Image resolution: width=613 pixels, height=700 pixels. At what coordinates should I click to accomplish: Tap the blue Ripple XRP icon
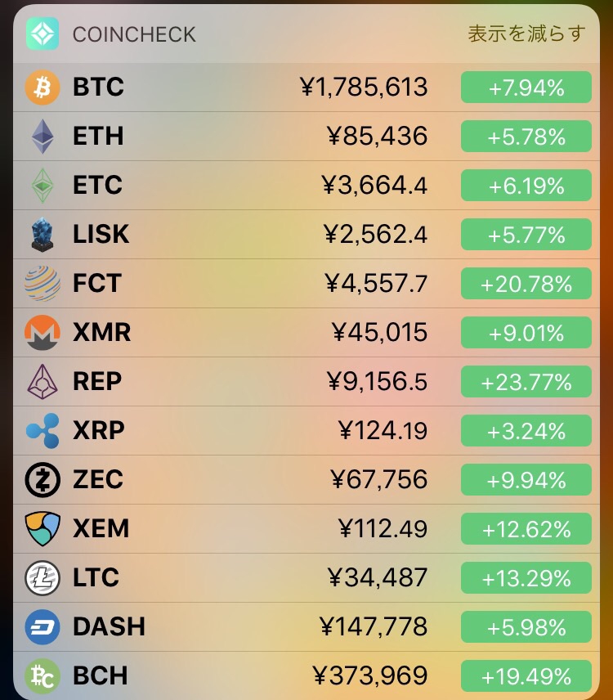pos(43,431)
